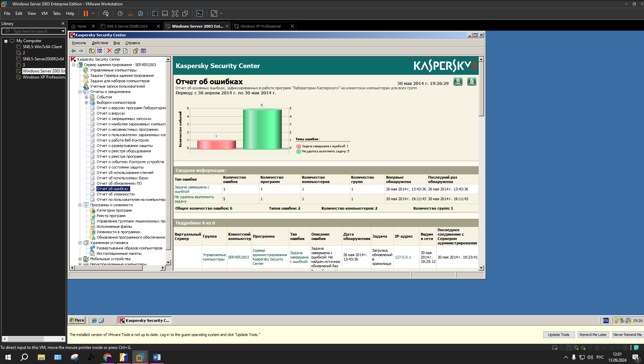This screenshot has height=364, width=644.
Task: Open the Properties toolbar icon
Action: [117, 51]
